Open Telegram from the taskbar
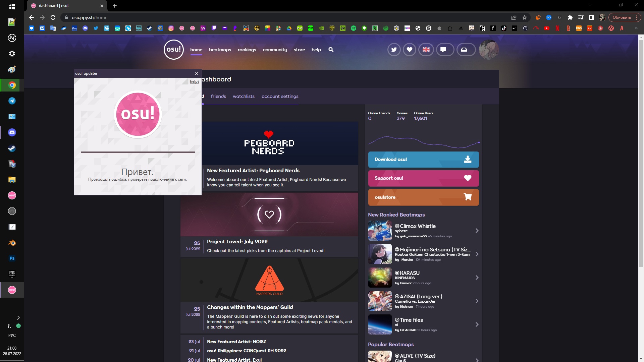Viewport: 644px width, 362px height. tap(12, 101)
